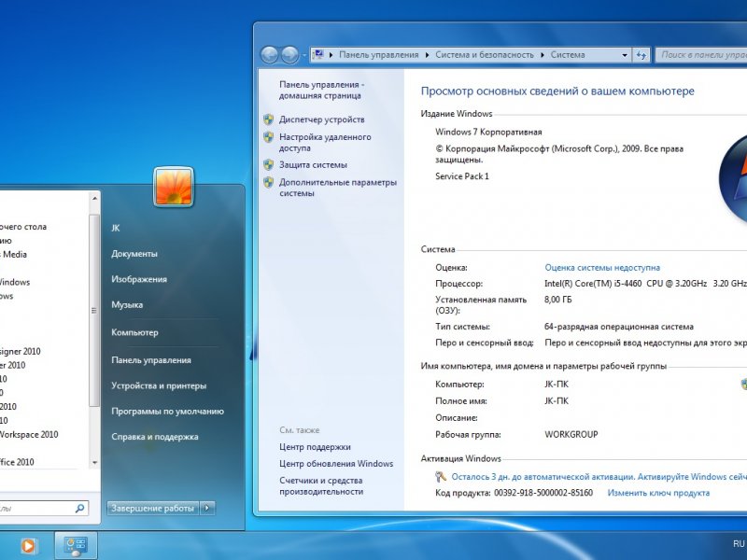Select the Система breadcrumb
747x560 pixels.
pos(568,55)
